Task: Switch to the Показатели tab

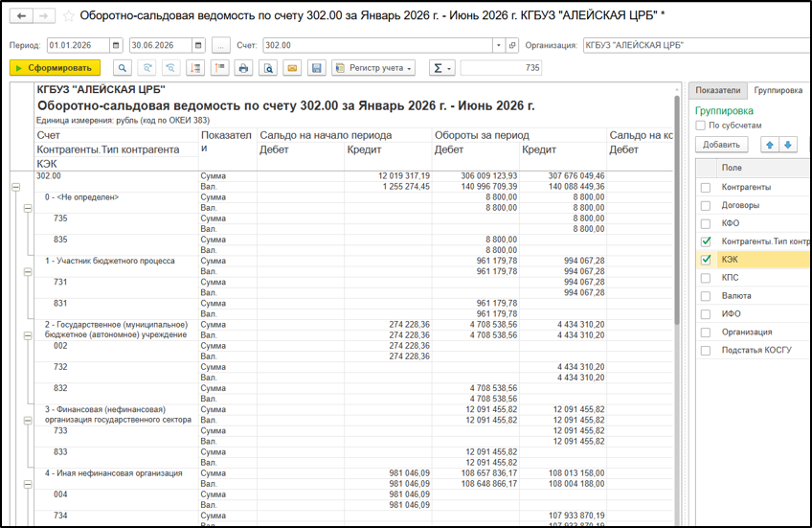Action: click(718, 90)
